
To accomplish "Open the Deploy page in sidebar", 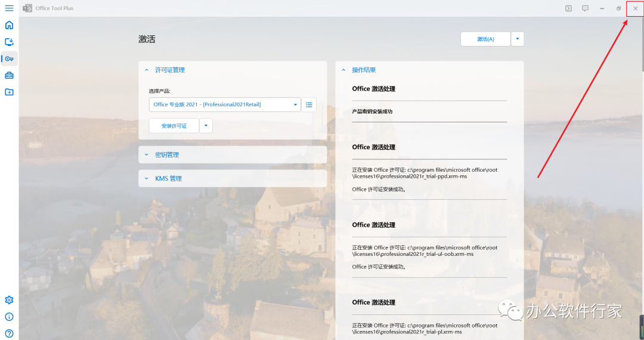I will point(9,42).
